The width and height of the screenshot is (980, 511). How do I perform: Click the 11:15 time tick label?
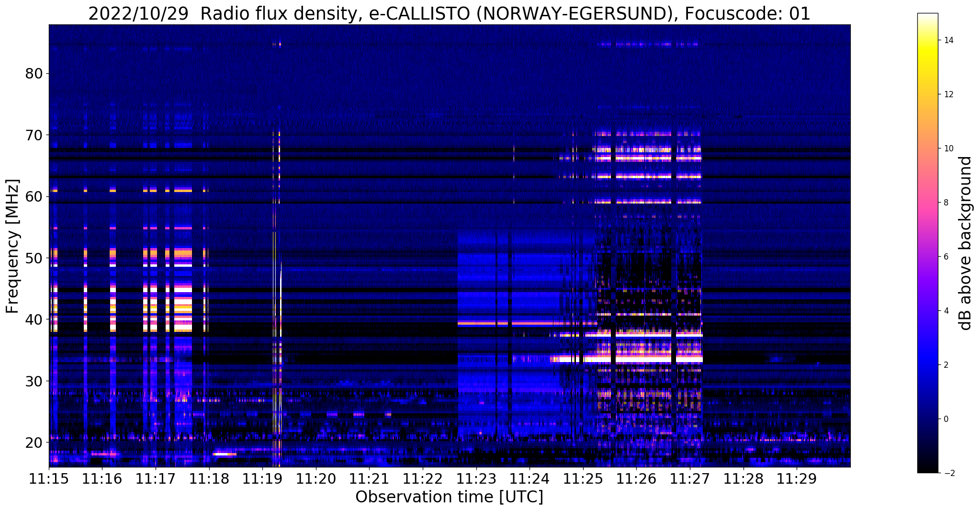click(49, 479)
